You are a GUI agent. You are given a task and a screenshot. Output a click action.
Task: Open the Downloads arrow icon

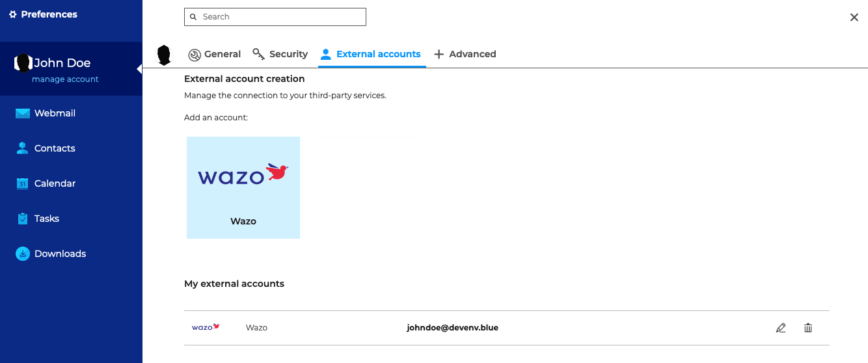click(x=23, y=254)
